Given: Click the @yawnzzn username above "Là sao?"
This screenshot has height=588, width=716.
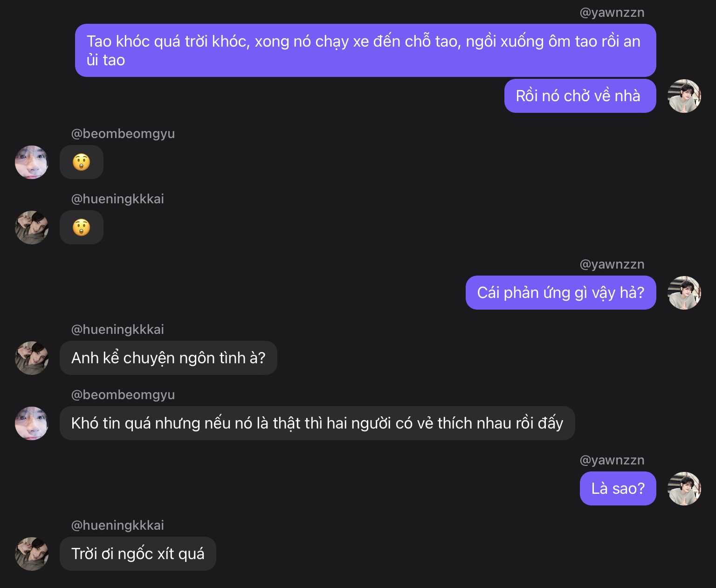Looking at the screenshot, I should [612, 460].
